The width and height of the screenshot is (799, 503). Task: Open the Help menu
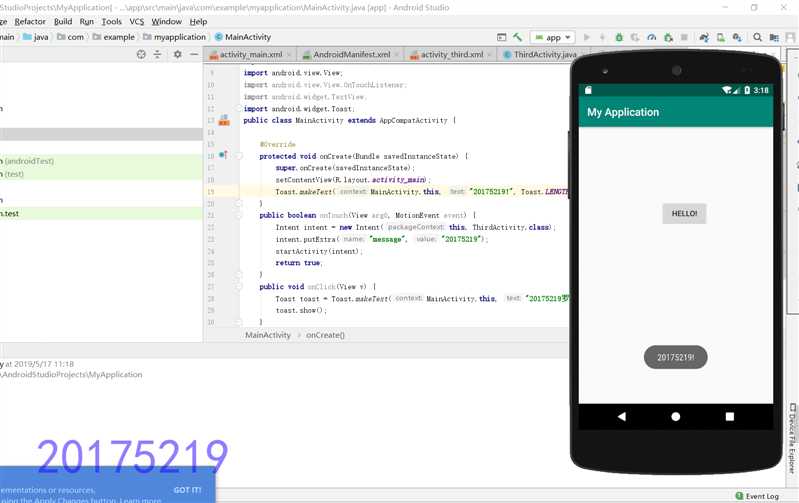coord(198,21)
